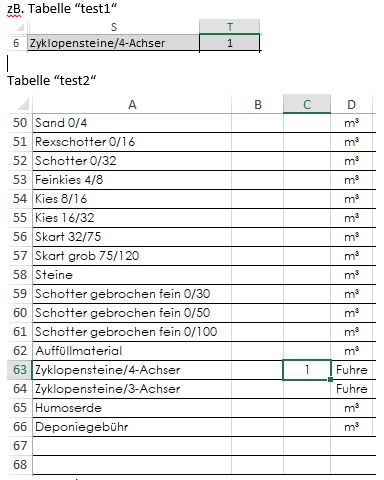
Task: Click empty cell A67
Action: (x=132, y=446)
